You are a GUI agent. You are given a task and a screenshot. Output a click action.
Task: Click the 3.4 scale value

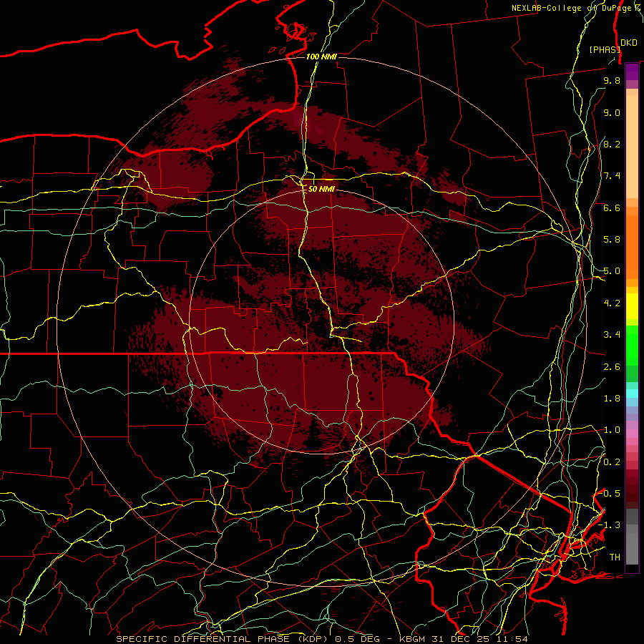612,335
